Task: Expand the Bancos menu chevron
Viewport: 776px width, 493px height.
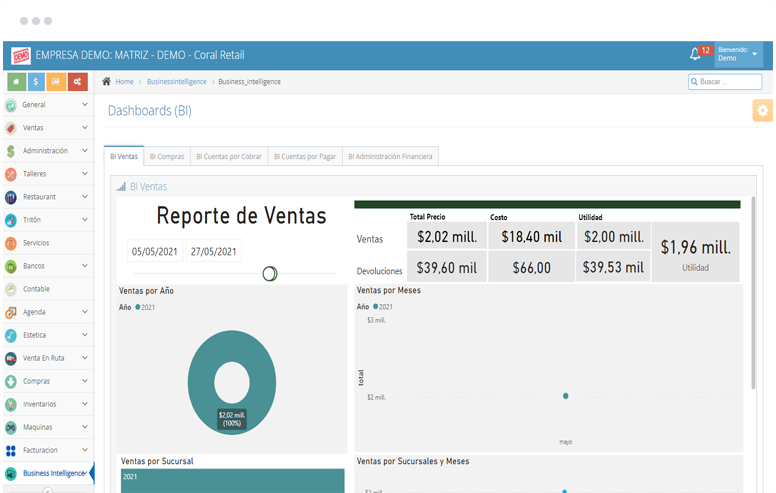Action: click(85, 265)
